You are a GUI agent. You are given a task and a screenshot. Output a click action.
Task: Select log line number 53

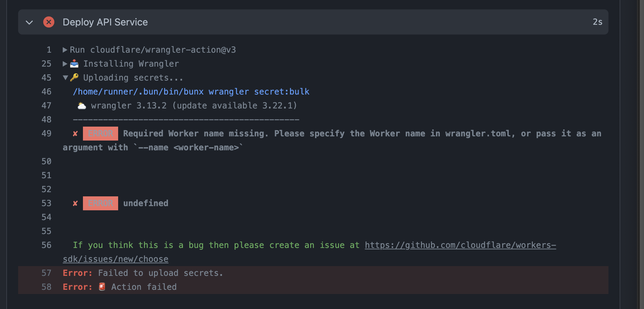[x=46, y=203]
